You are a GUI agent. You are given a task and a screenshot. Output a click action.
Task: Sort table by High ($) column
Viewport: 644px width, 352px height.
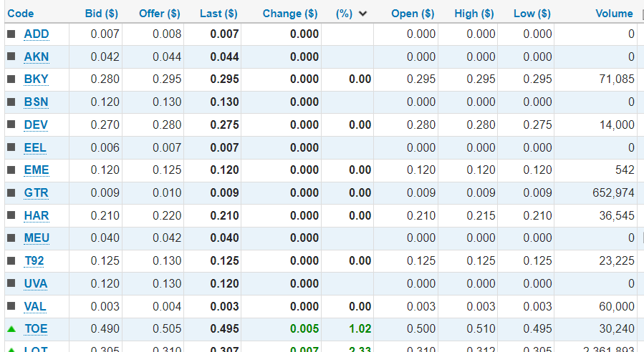[474, 14]
